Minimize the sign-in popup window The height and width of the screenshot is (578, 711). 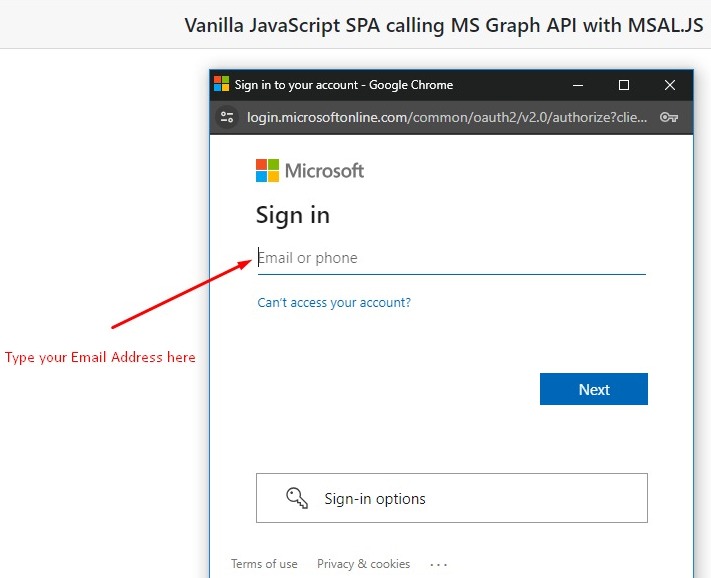click(579, 85)
